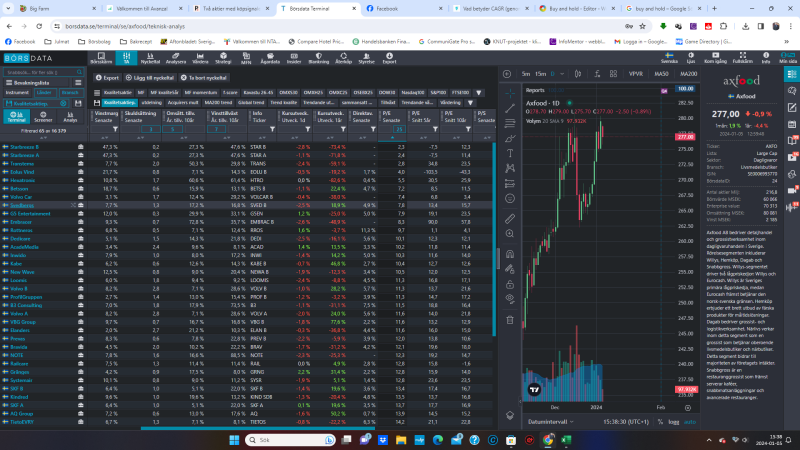Toggle the MA200 indicator
Image resolution: width=800 pixels, height=450 pixels.
tap(688, 74)
